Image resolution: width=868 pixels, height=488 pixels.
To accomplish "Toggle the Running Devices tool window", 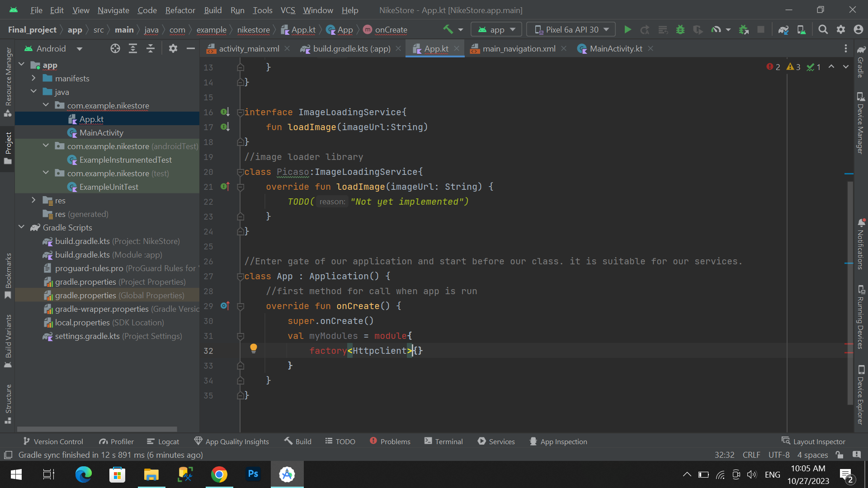I will click(x=861, y=317).
